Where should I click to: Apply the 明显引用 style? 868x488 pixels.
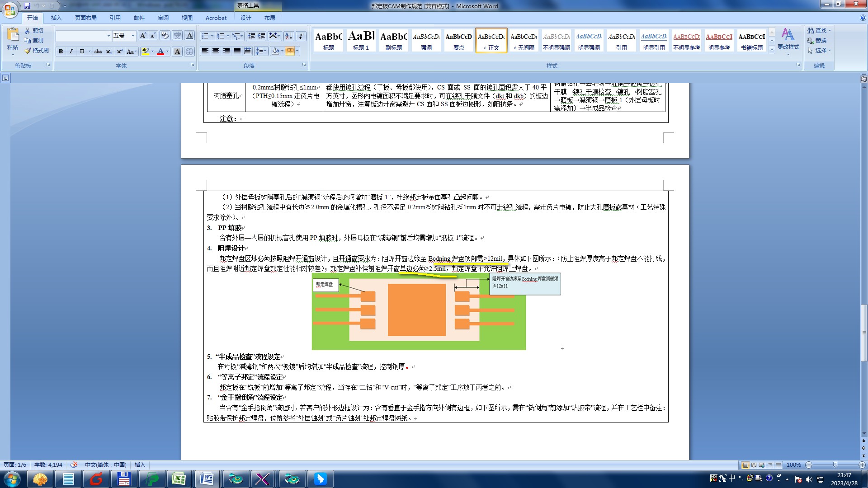point(654,40)
